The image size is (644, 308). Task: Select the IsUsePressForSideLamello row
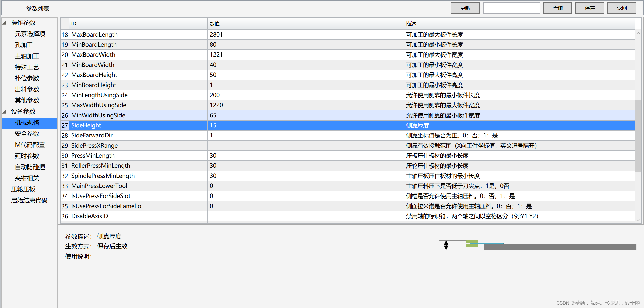[x=348, y=206]
